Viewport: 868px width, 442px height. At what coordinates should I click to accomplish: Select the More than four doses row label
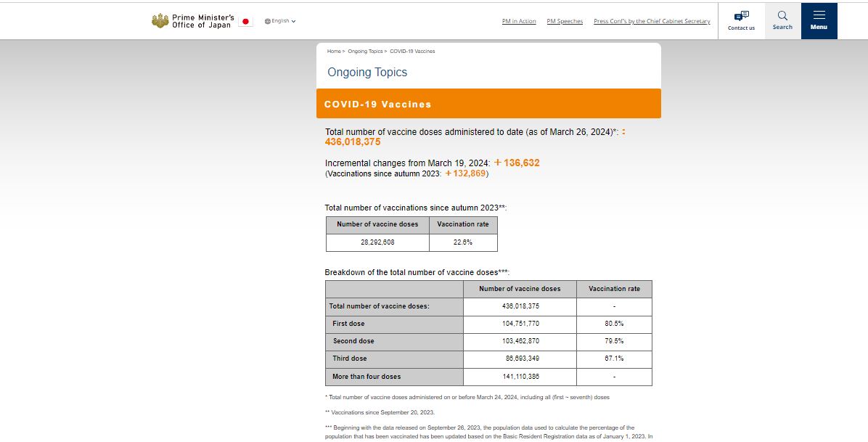click(367, 377)
